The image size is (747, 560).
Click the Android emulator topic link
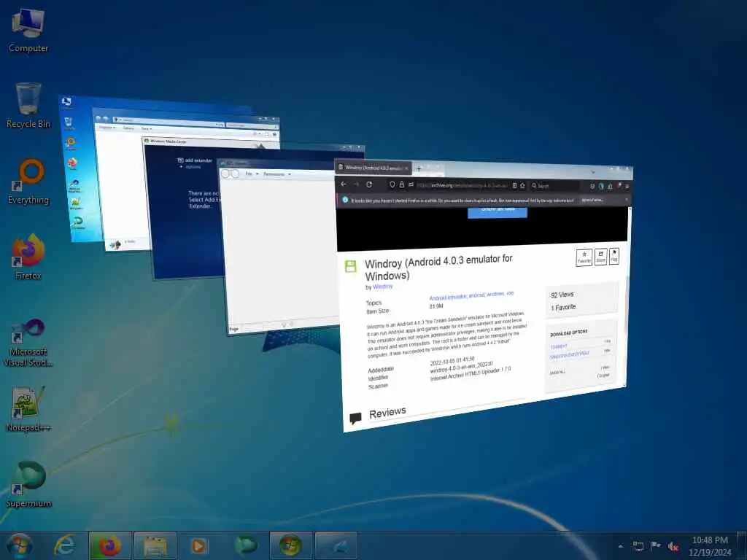448,297
